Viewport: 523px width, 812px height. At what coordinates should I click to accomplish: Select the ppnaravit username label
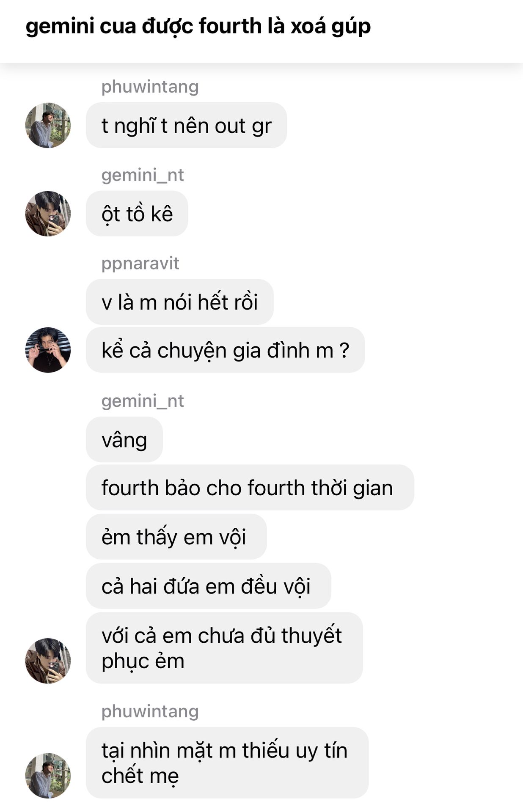pos(140,263)
